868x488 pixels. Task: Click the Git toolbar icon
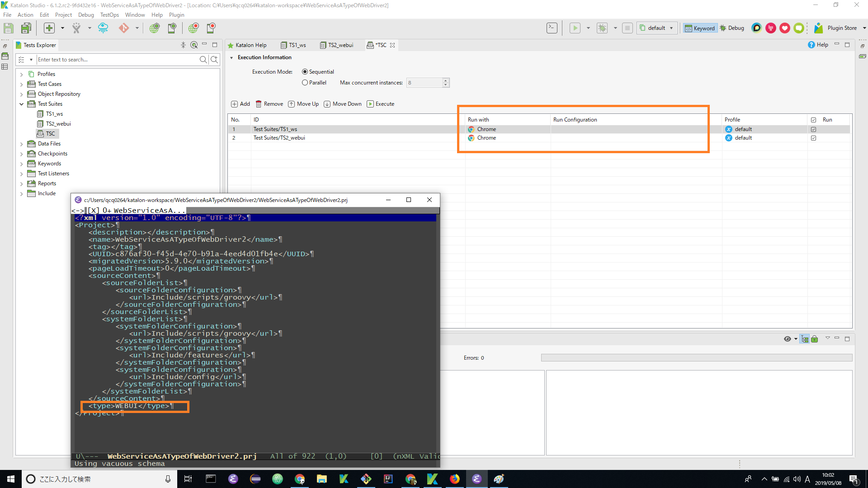point(124,28)
